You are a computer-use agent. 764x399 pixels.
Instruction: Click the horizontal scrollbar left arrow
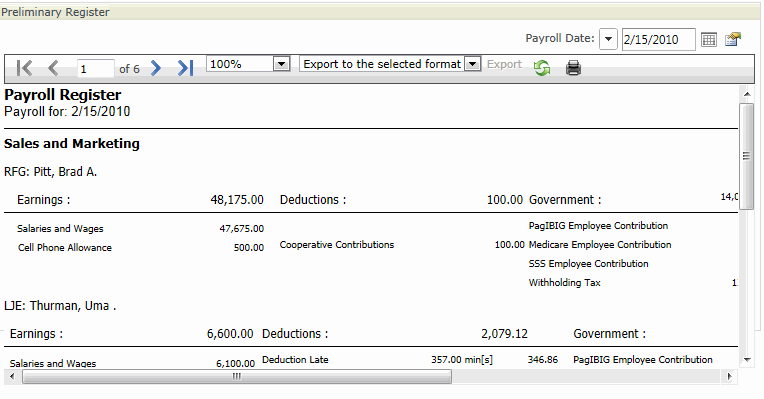click(x=12, y=376)
